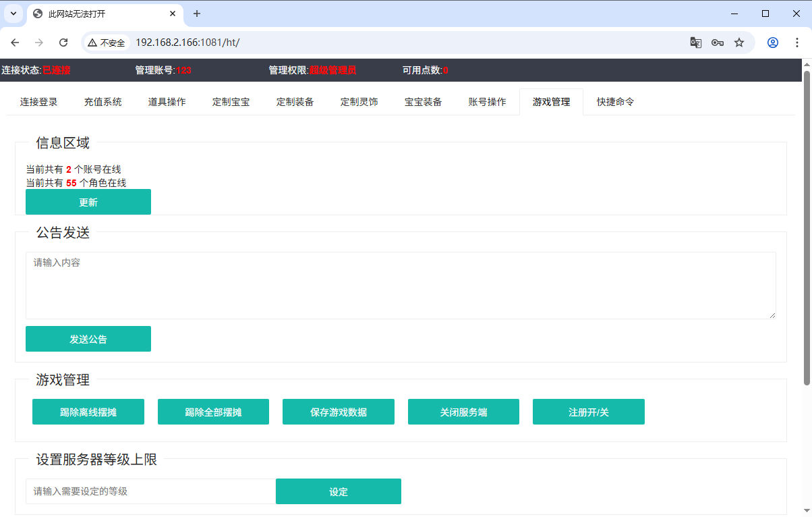812x517 pixels.
Task: Open the Google Translate icon in address bar
Action: click(x=696, y=43)
